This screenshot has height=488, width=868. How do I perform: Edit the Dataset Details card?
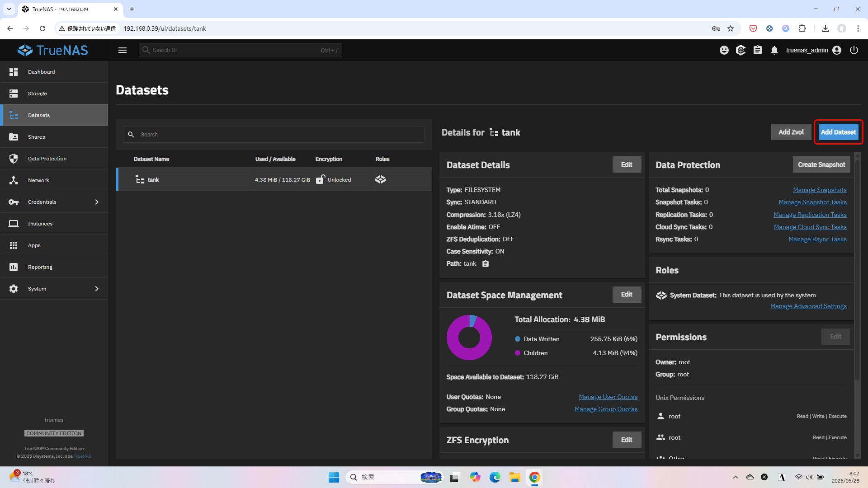point(627,164)
